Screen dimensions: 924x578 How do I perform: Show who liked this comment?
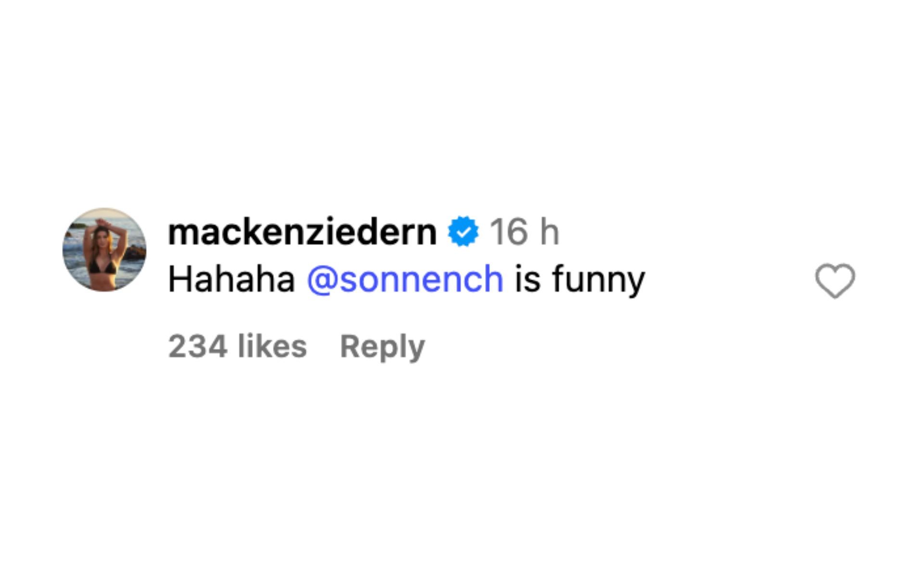237,346
